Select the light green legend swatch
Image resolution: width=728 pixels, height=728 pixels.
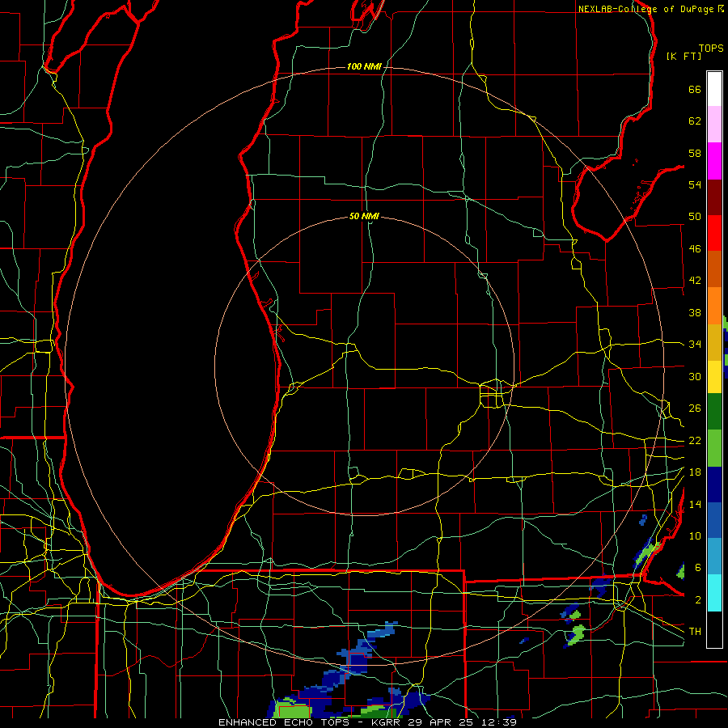714,448
